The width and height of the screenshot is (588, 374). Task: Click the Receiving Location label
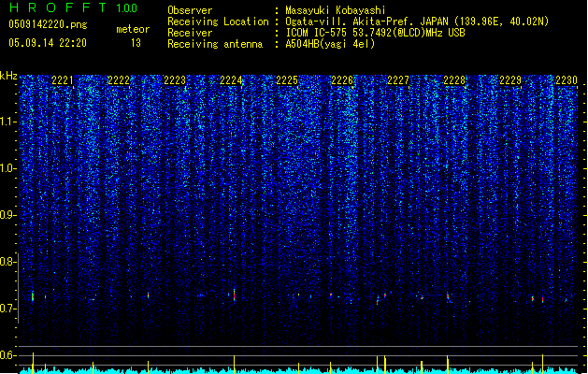pyautogui.click(x=218, y=22)
